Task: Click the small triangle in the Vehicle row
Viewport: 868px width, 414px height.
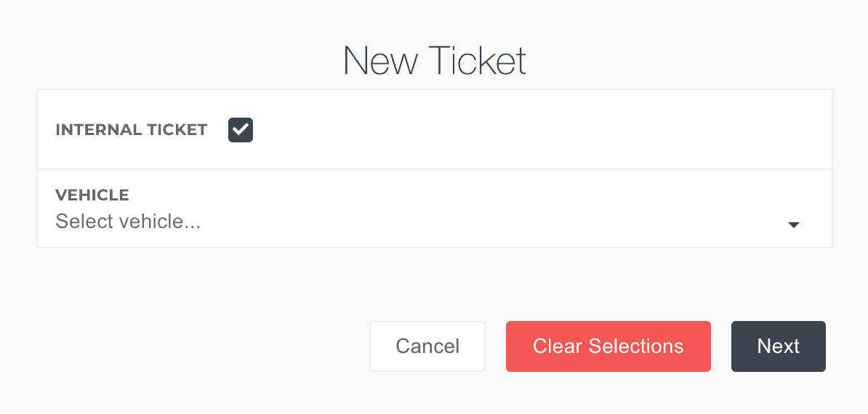Action: click(794, 225)
